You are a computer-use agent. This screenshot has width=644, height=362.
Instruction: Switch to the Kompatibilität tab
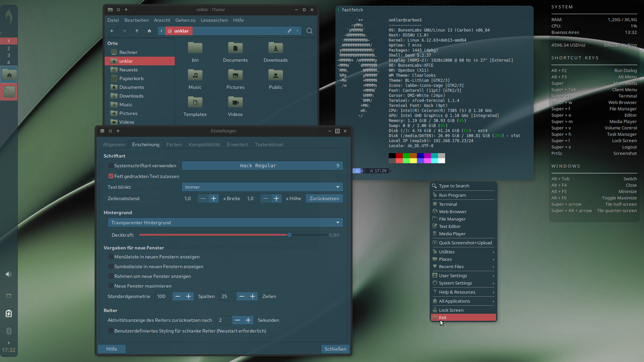pyautogui.click(x=204, y=144)
